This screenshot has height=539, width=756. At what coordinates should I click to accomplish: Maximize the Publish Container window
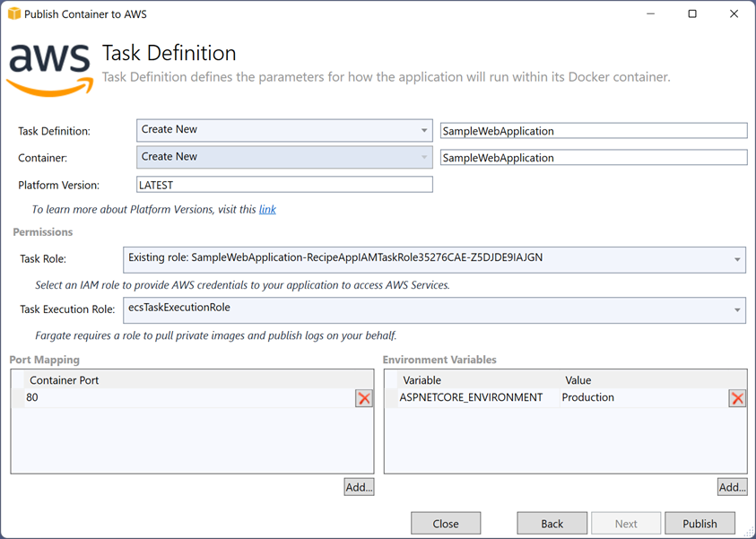(x=692, y=14)
